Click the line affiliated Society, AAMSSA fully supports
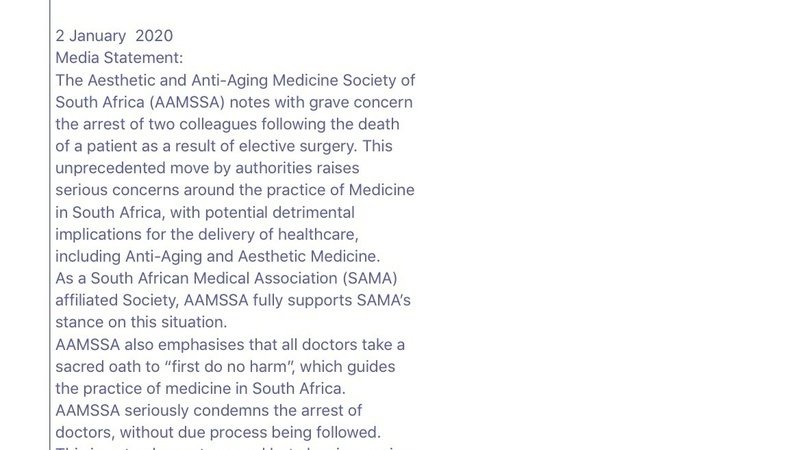800x450 pixels. pos(233,300)
